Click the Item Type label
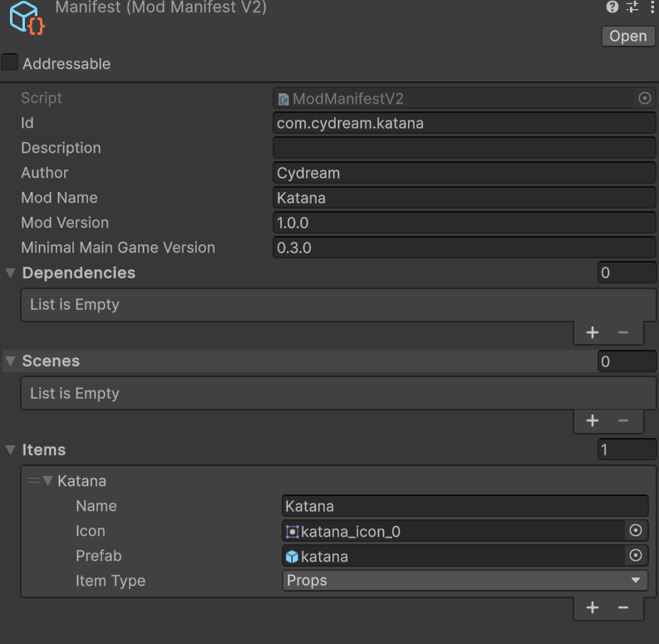Viewport: 659px width, 644px height. pyautogui.click(x=111, y=581)
